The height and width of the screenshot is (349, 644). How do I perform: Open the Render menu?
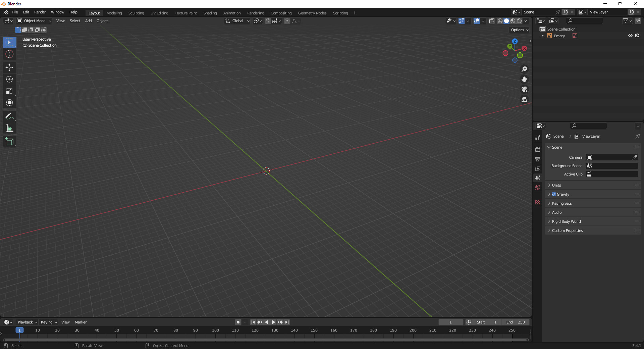[x=40, y=12]
